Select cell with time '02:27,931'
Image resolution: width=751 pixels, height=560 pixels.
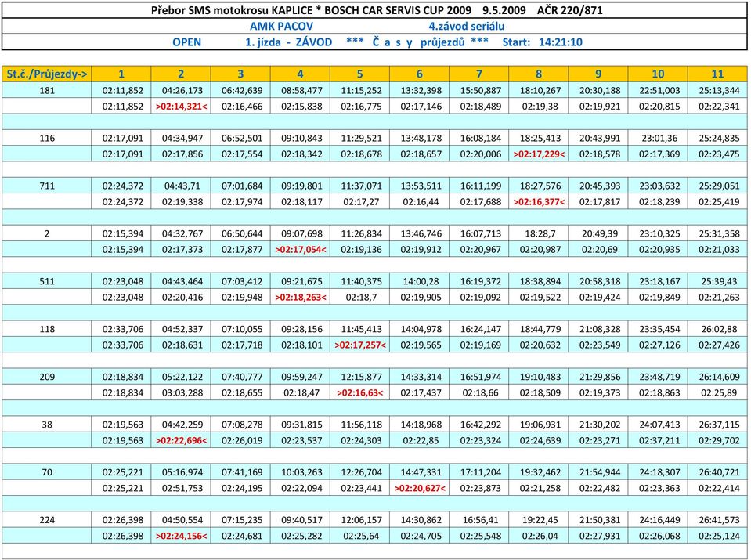(x=599, y=536)
